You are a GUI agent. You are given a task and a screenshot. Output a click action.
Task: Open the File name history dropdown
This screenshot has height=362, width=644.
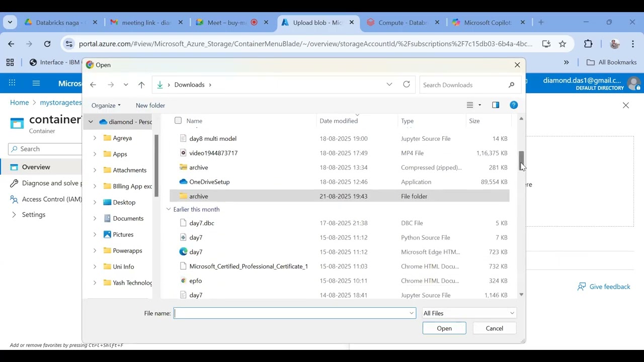pos(412,313)
